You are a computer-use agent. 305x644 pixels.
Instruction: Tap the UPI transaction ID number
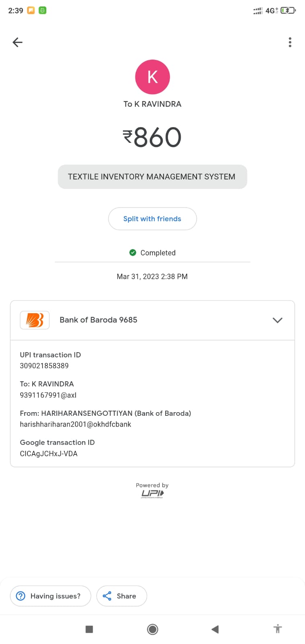point(44,366)
